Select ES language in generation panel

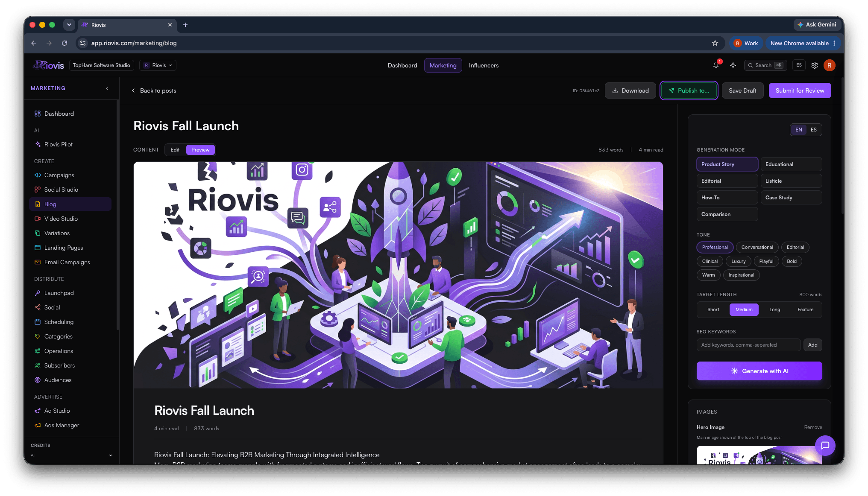point(813,130)
